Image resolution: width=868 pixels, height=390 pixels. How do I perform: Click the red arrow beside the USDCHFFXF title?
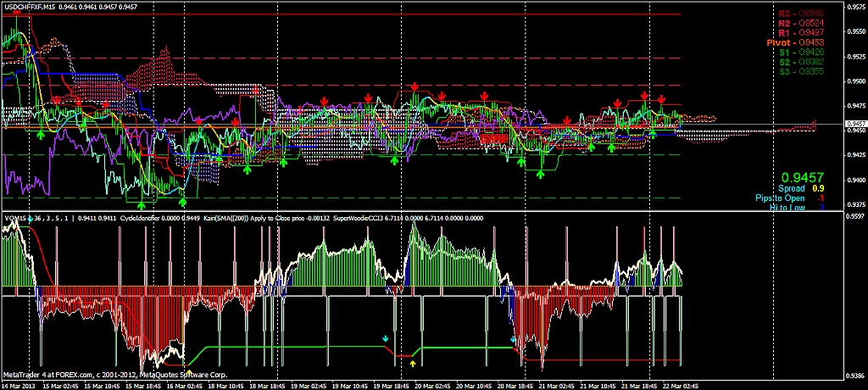(x=18, y=12)
